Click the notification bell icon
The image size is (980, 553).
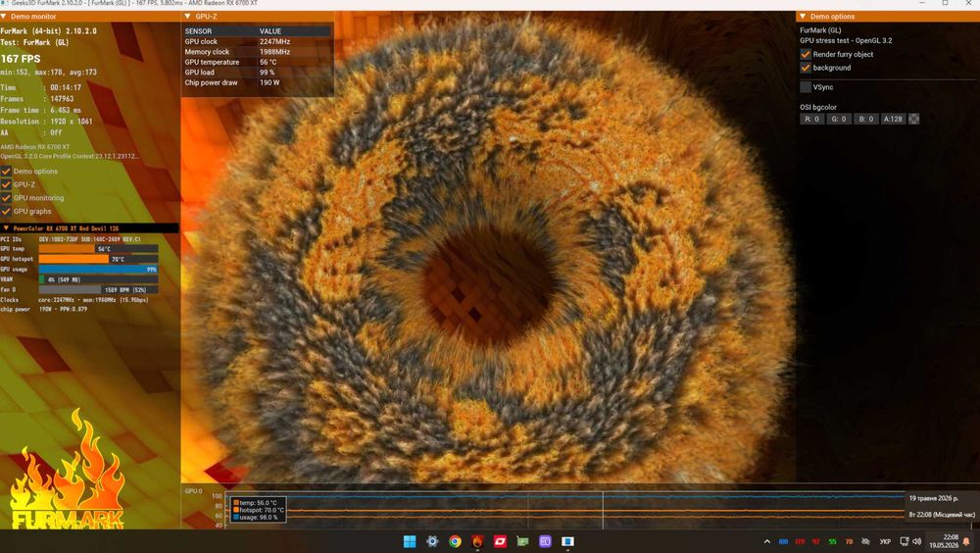click(966, 541)
